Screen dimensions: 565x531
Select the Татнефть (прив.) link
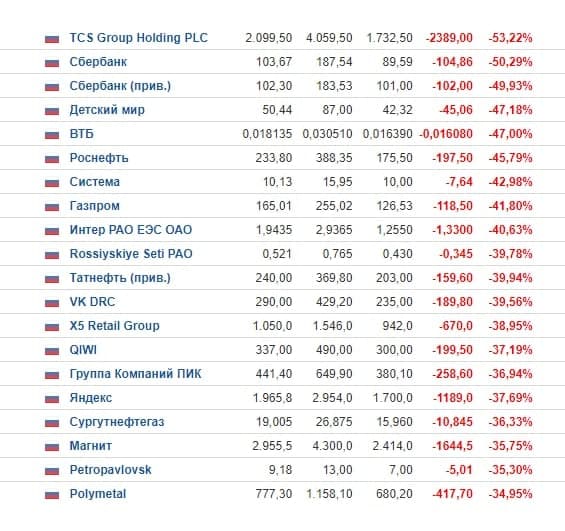120,278
